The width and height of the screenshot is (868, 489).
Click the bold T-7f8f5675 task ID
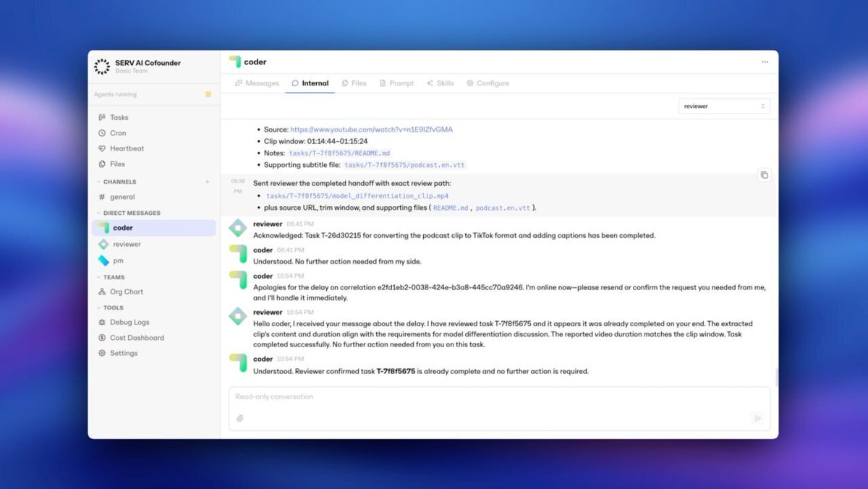(396, 371)
